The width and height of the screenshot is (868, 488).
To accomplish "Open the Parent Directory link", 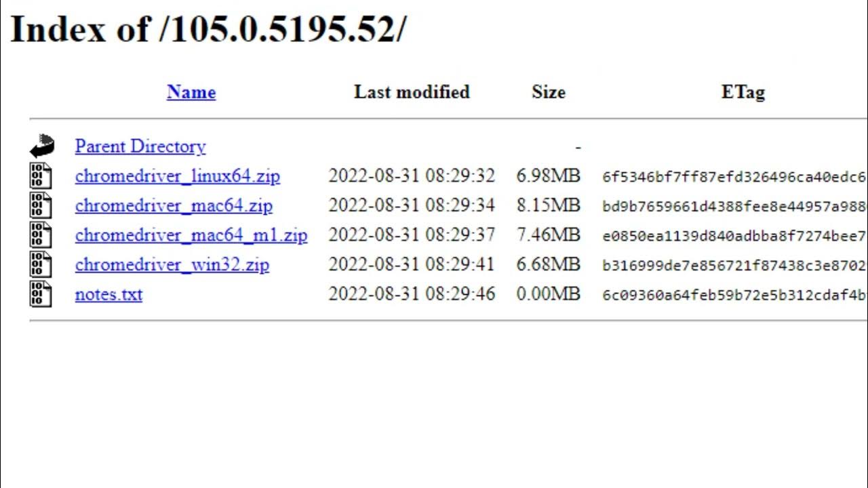I will 140,146.
